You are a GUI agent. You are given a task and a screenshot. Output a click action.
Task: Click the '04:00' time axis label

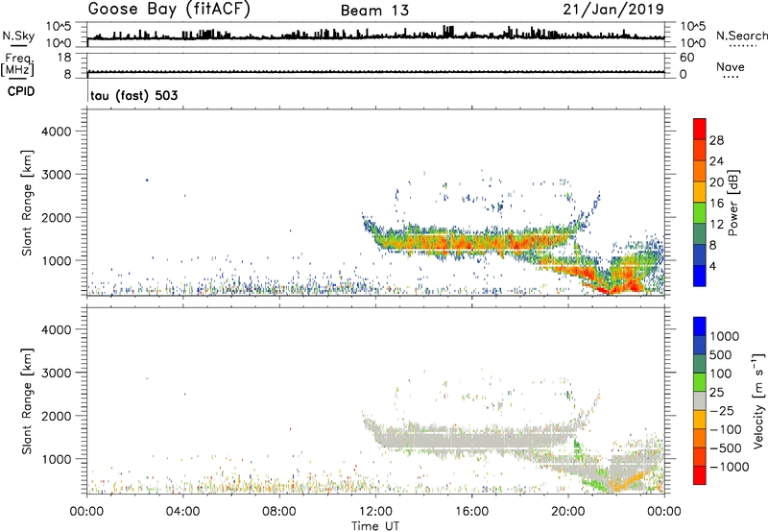coord(183,512)
